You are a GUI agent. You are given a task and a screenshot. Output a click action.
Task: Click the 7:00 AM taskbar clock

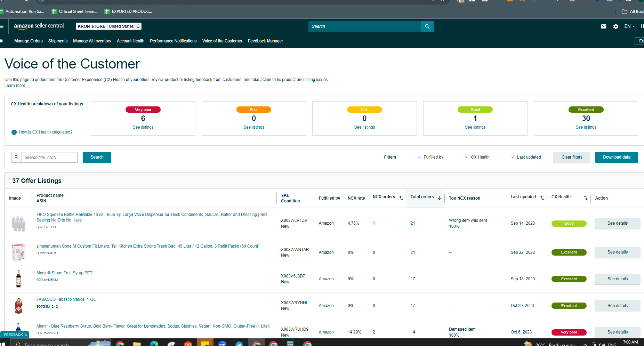pos(630,342)
